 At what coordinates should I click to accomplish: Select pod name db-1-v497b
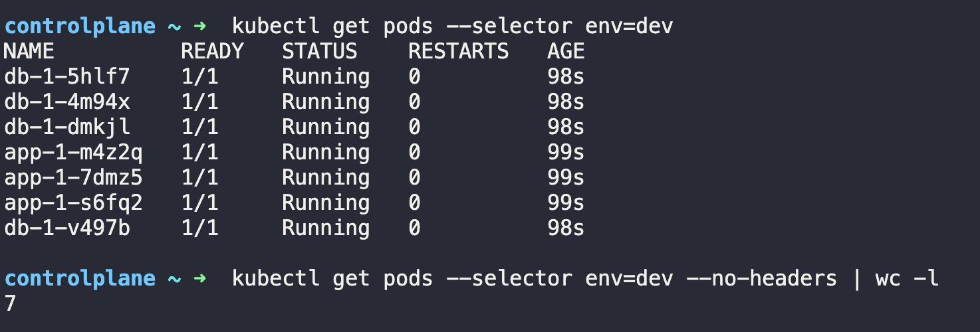click(x=67, y=228)
